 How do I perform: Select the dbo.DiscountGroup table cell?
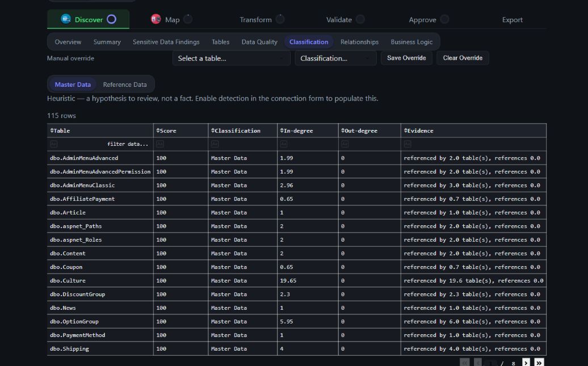(100, 295)
